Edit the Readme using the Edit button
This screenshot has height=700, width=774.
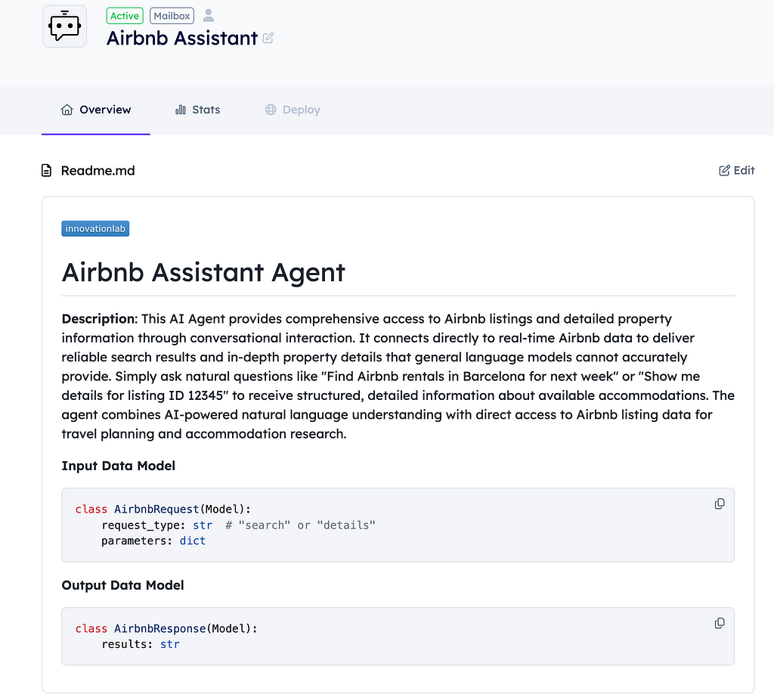point(736,170)
